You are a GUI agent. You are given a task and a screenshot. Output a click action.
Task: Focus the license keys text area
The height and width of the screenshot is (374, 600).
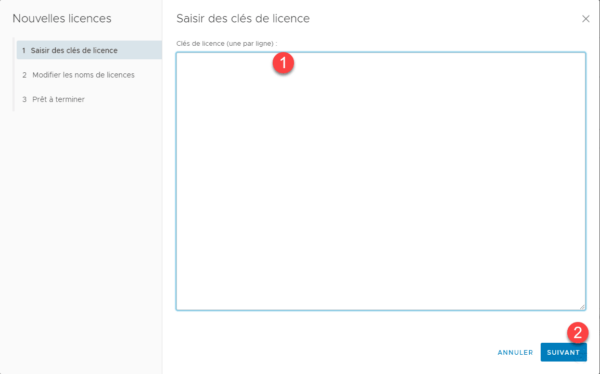(381, 181)
